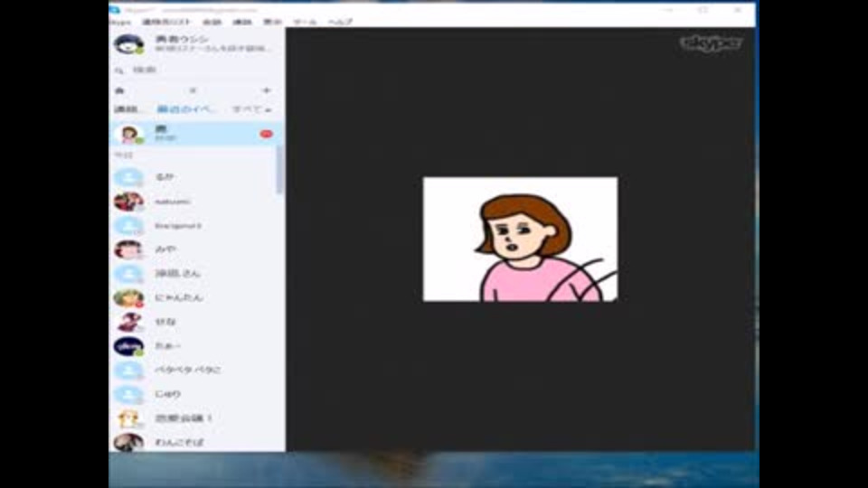Click わんこそば's avatar picture
This screenshot has width=868, height=488.
tap(129, 442)
